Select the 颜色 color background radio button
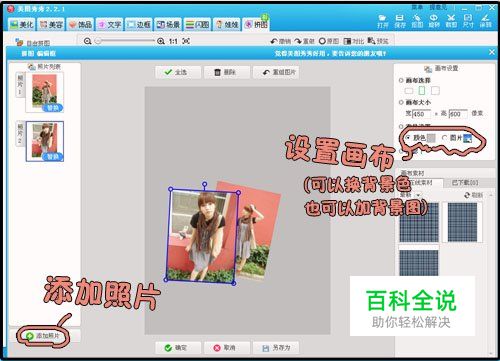 click(x=408, y=137)
